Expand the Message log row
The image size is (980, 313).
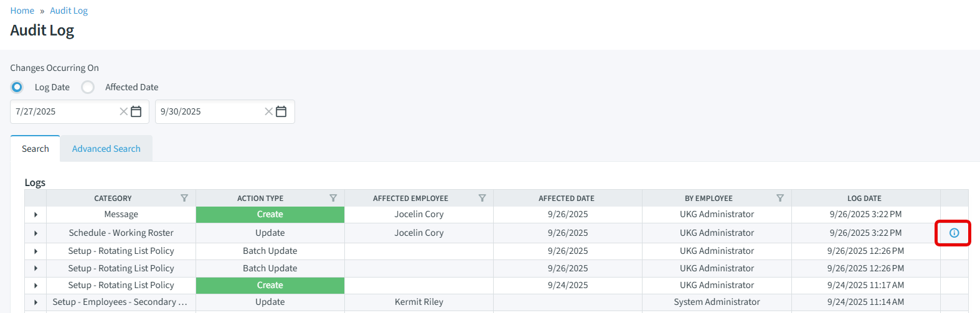pos(35,215)
